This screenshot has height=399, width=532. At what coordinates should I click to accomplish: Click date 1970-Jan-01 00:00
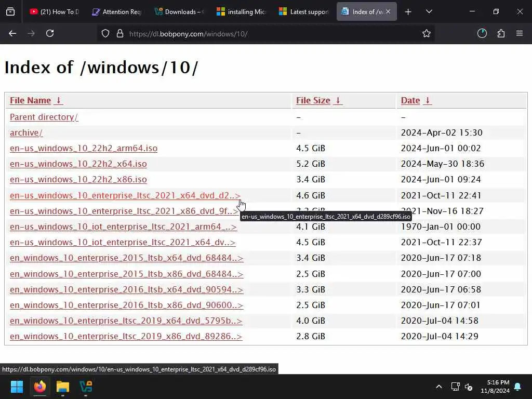(441, 227)
